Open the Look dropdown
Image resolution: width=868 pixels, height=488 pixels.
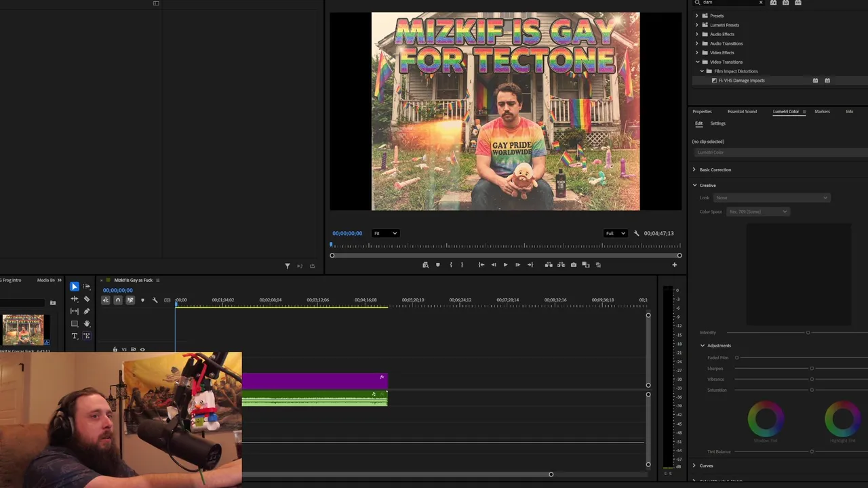[772, 198]
